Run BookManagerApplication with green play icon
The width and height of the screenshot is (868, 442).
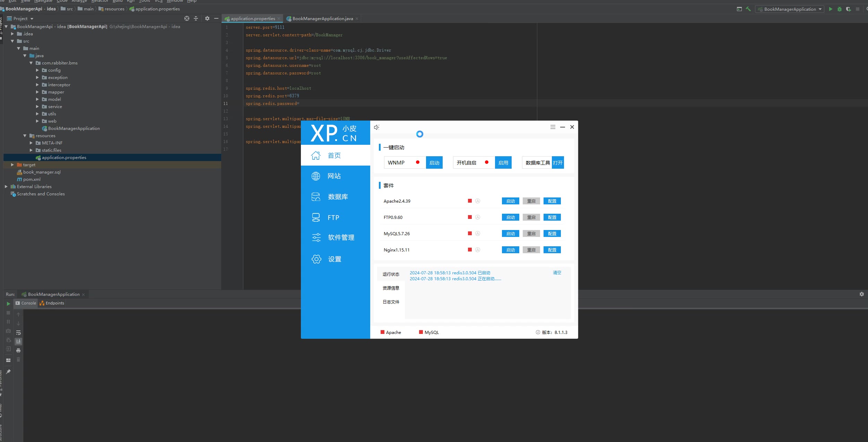(x=831, y=9)
